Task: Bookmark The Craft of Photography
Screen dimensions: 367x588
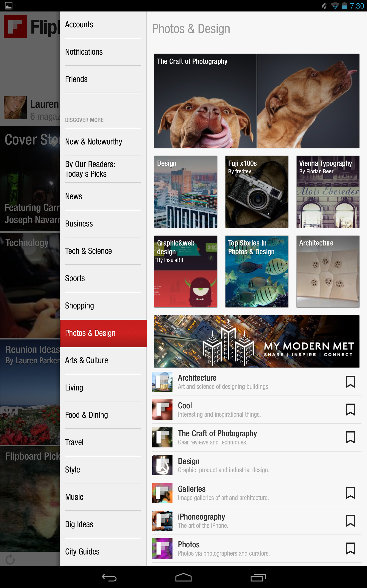Action: coord(350,437)
